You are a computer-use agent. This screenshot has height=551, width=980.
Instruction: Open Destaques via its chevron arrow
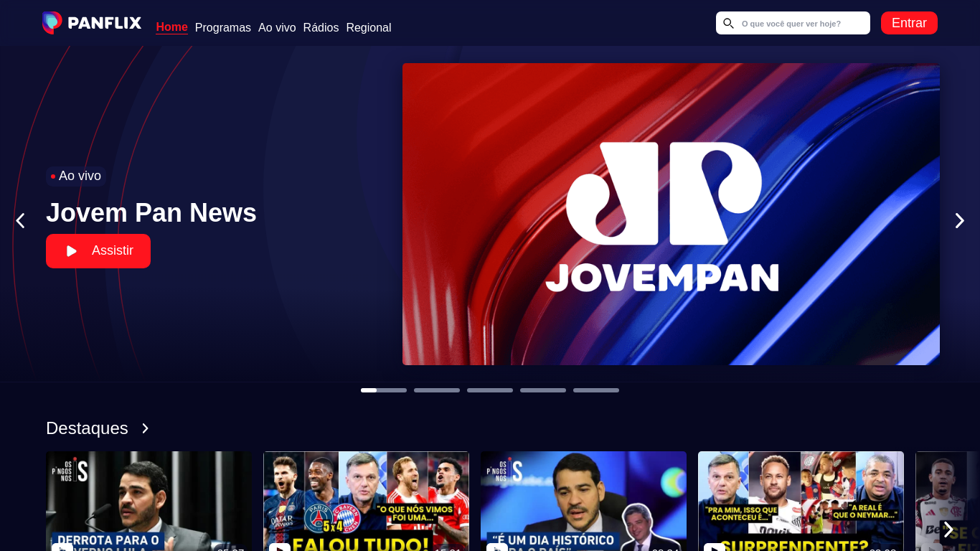pyautogui.click(x=146, y=428)
